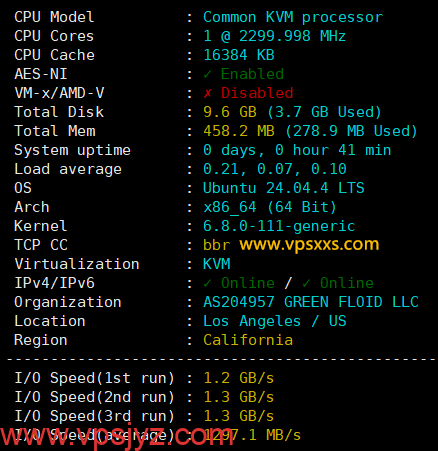
Task: Click the IPv4 Online checkmark
Action: (207, 283)
